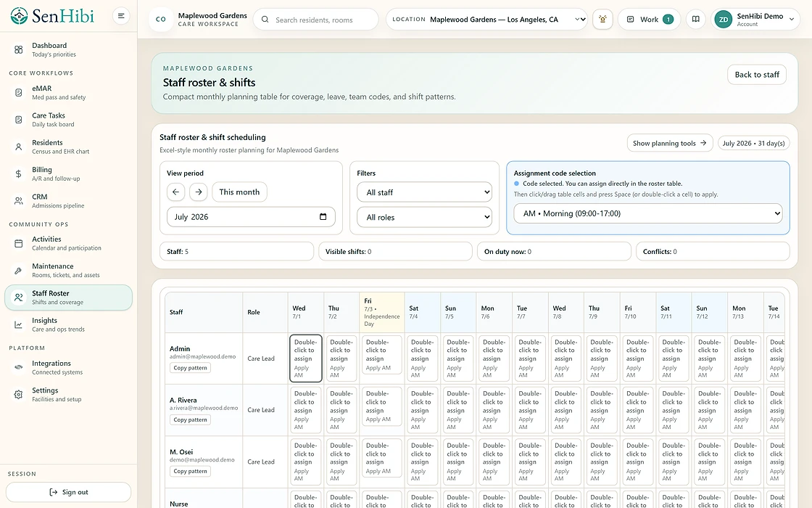
Task: Open the book guide icon button
Action: (696, 19)
